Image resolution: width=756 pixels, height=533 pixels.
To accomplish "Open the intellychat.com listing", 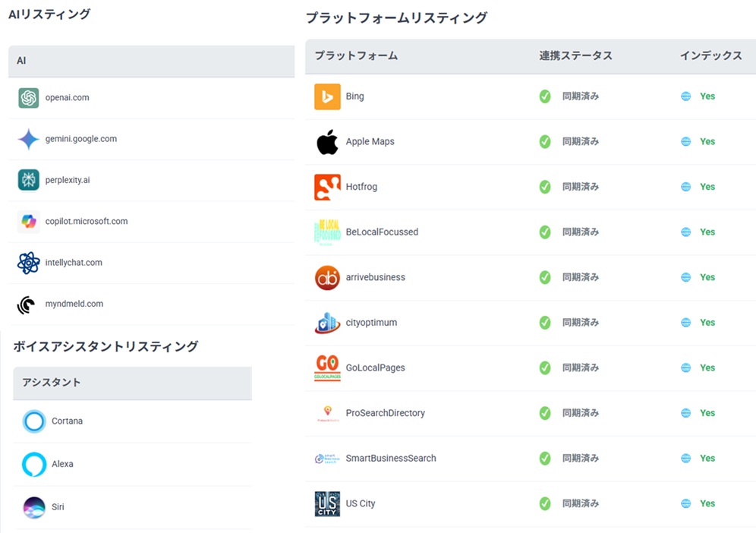I will tap(74, 263).
